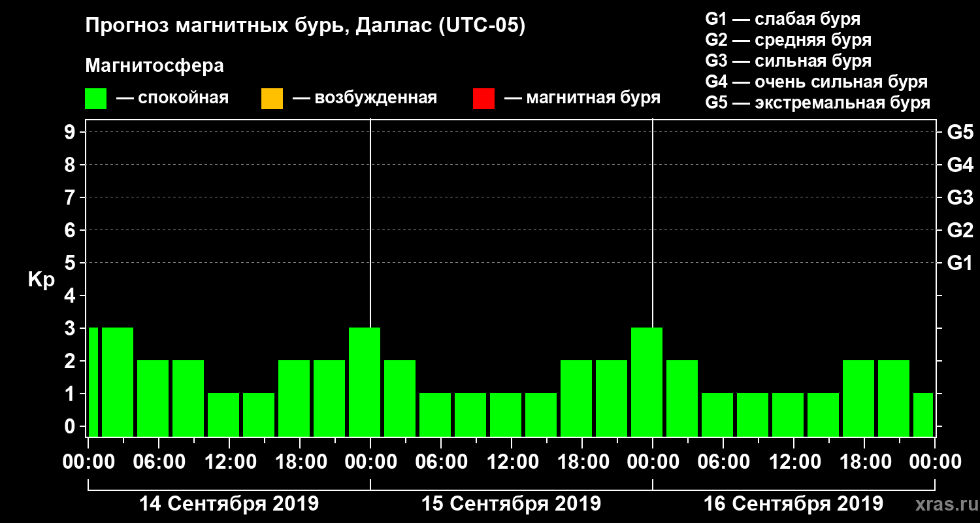This screenshot has width=980, height=523.
Task: Click the '16 Сентября 2019' date label
Action: 793,503
